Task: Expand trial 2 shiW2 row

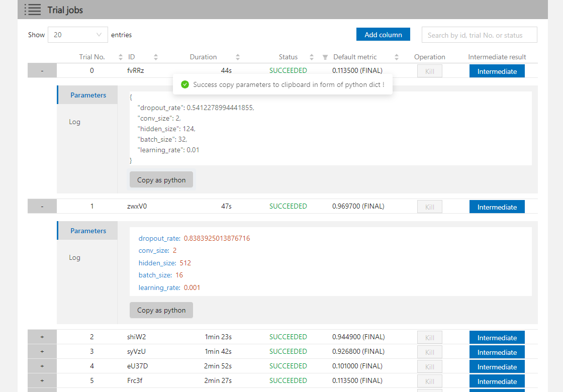Action: click(x=42, y=337)
